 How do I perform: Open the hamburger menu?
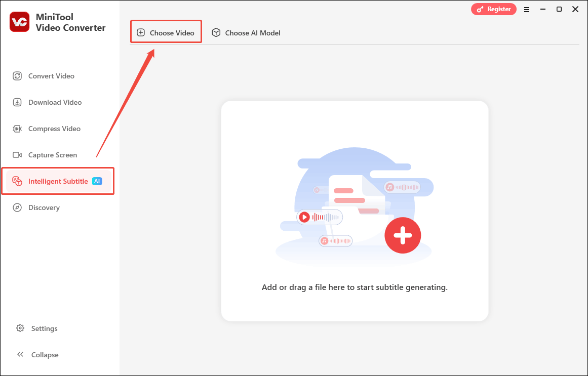[527, 9]
